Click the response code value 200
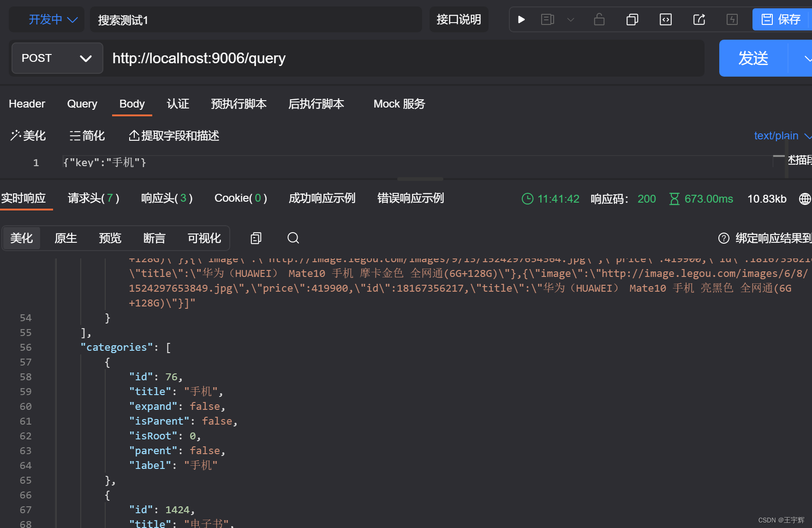The image size is (812, 528). pyautogui.click(x=647, y=199)
